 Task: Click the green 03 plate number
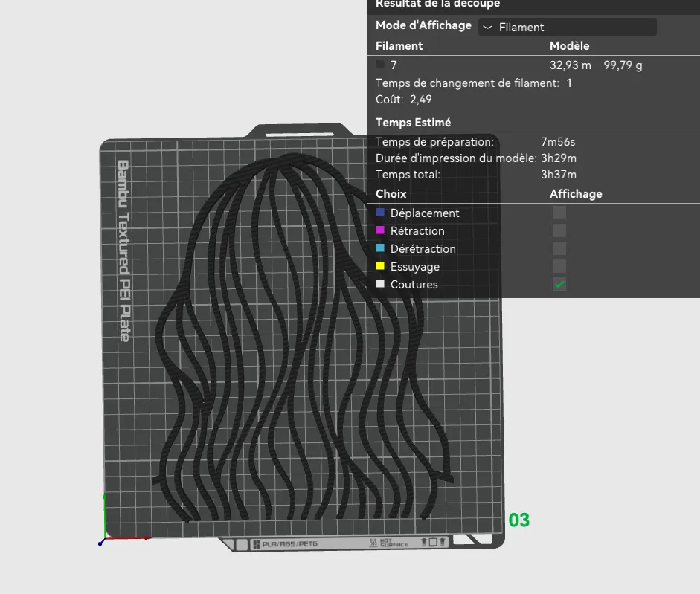tap(519, 520)
